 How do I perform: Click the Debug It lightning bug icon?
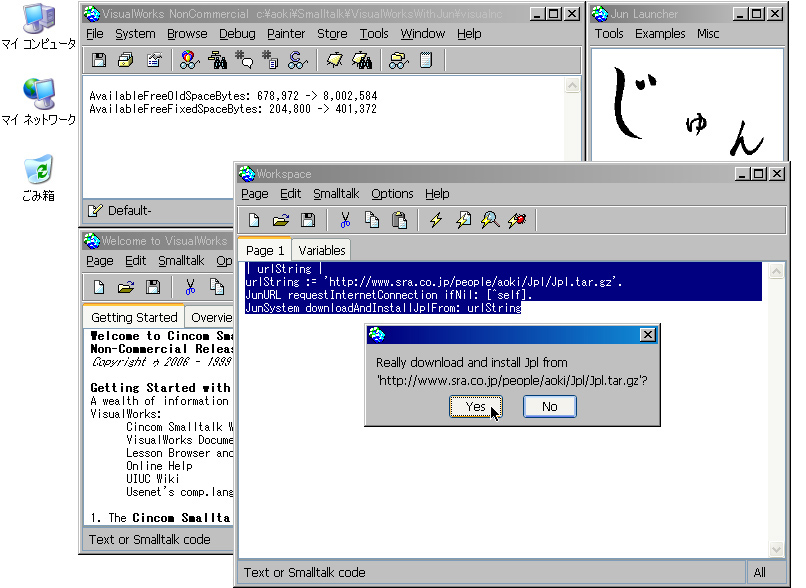[517, 220]
